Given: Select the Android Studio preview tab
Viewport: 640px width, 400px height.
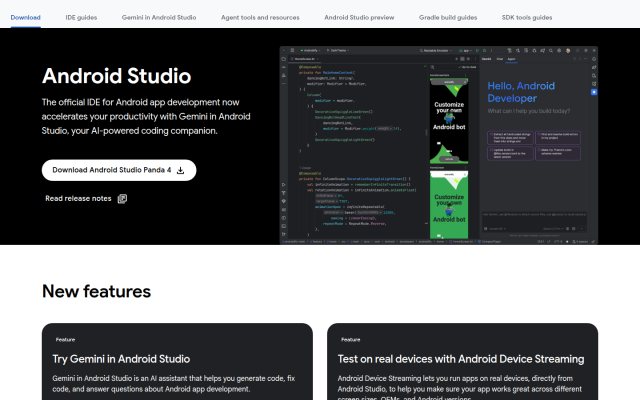Looking at the screenshot, I should pos(359,18).
